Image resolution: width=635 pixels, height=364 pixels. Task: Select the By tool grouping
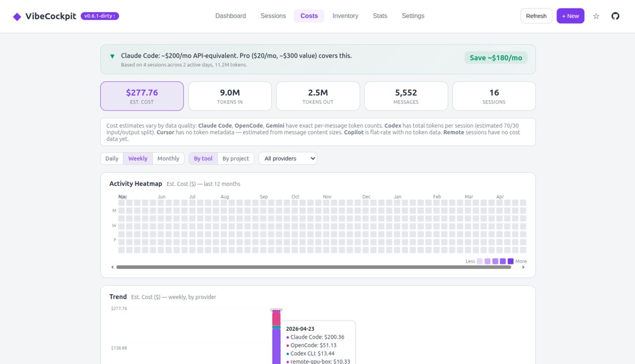202,158
